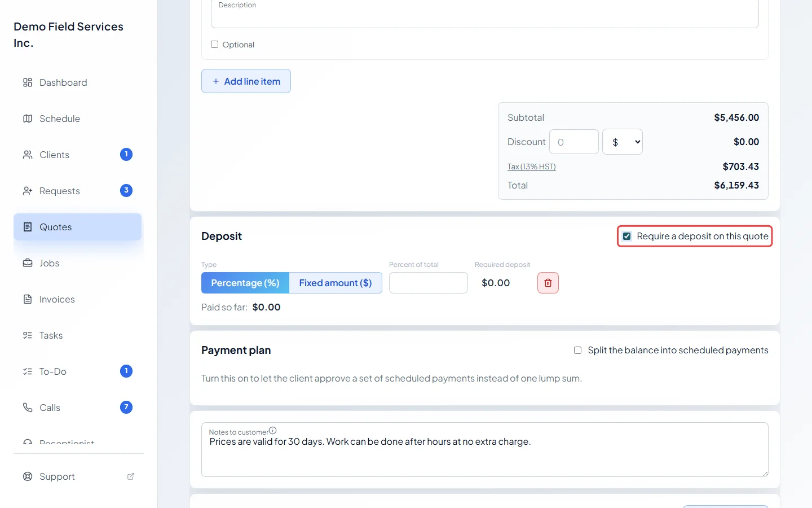Click the Notes to customer text area
The height and width of the screenshot is (508, 812).
pyautogui.click(x=485, y=450)
